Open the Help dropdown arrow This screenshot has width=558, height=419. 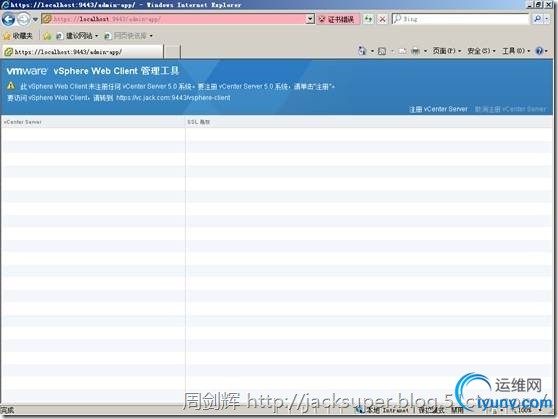click(546, 51)
